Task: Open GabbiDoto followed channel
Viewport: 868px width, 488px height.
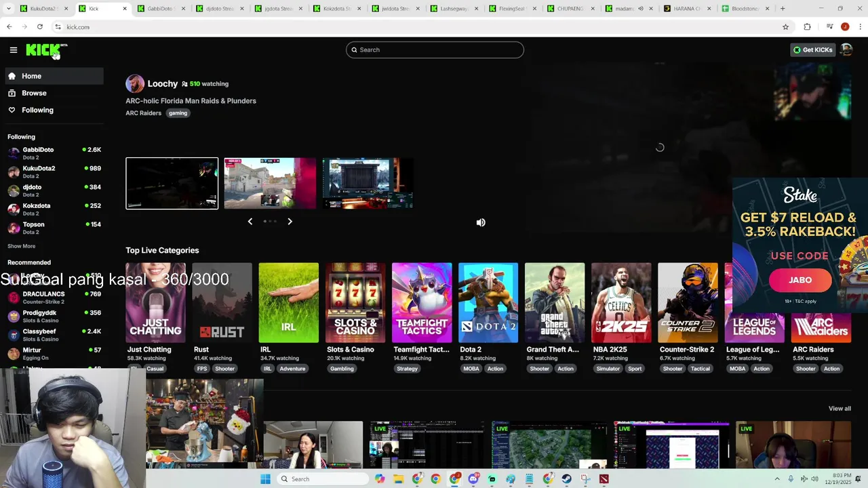Action: click(x=54, y=153)
